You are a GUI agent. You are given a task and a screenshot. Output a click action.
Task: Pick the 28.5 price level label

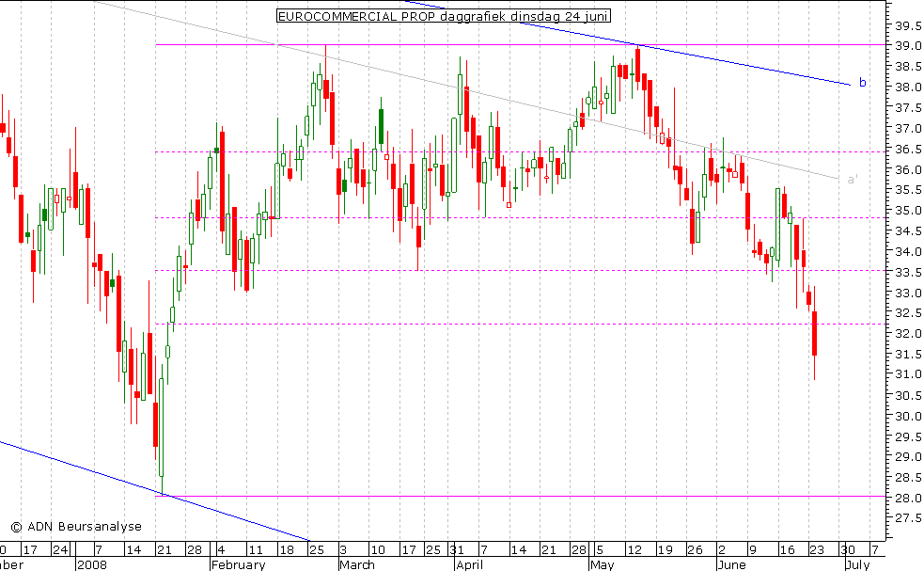908,478
